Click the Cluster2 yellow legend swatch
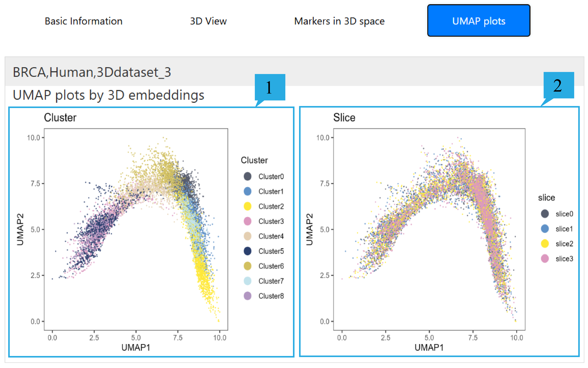The image size is (588, 368). (x=248, y=206)
